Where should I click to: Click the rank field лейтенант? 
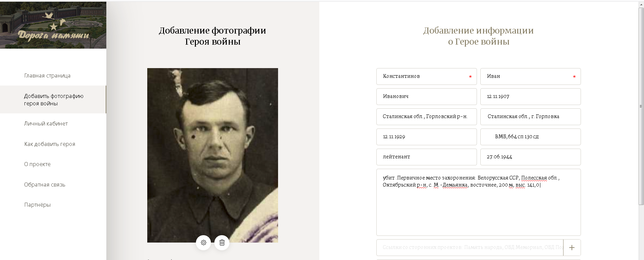(x=426, y=157)
